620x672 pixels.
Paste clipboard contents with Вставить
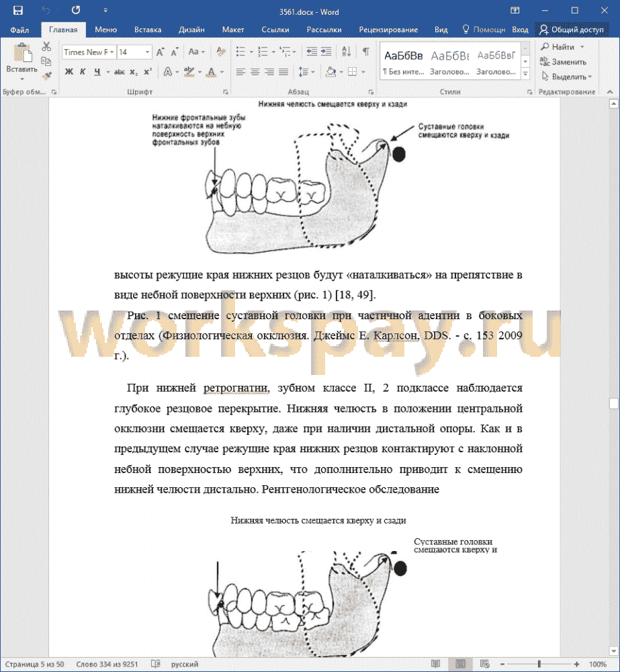pyautogui.click(x=22, y=62)
